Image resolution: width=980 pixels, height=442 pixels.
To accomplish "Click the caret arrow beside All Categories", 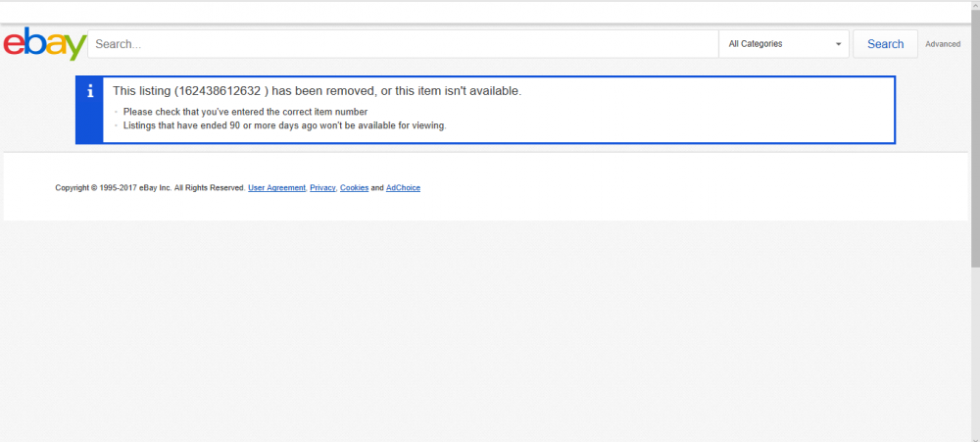I will point(839,44).
